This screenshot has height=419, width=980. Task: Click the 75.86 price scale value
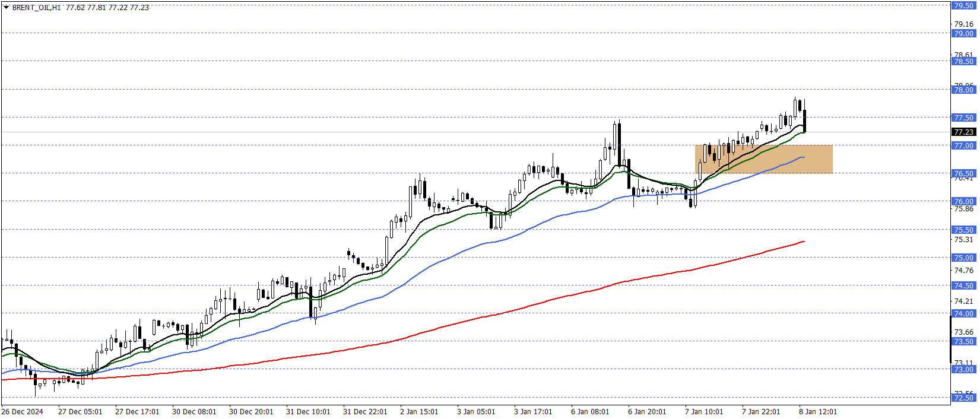(963, 209)
